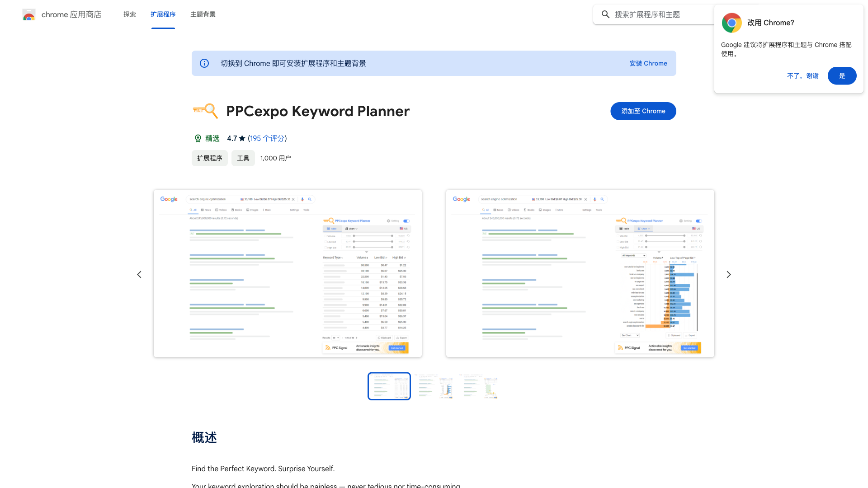Viewport: 868px width, 488px height.
Task: Show next screenshot with right arrow
Action: [x=728, y=274]
